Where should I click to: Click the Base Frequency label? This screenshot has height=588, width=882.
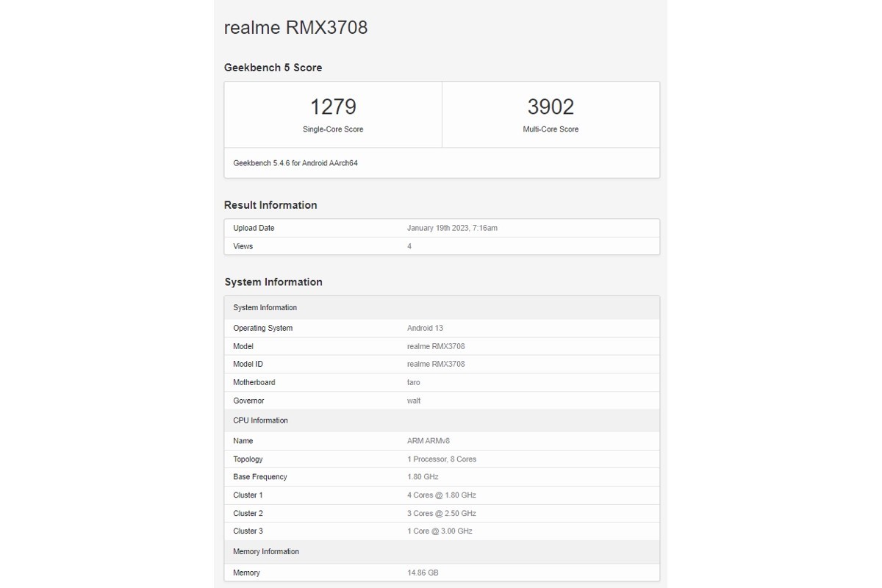[x=260, y=477]
